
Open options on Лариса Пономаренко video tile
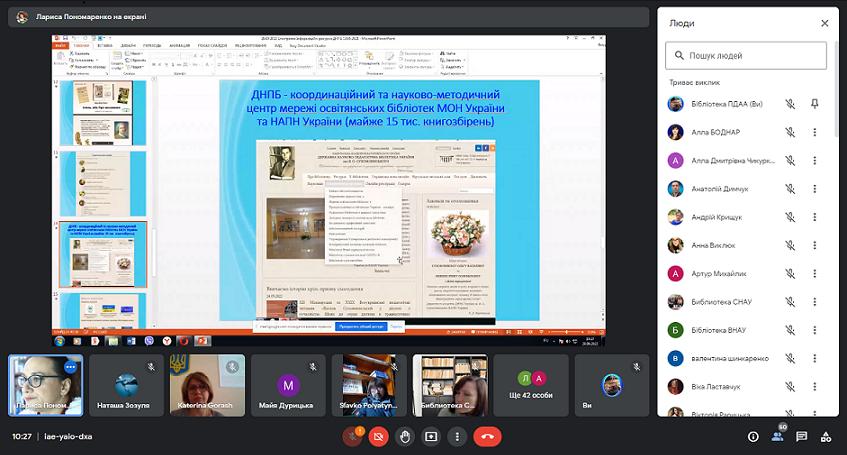tap(70, 367)
